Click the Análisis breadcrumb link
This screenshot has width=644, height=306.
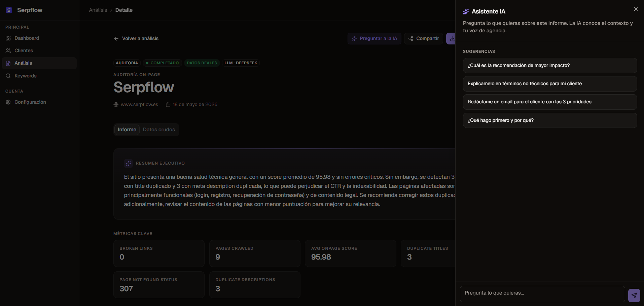tap(98, 10)
